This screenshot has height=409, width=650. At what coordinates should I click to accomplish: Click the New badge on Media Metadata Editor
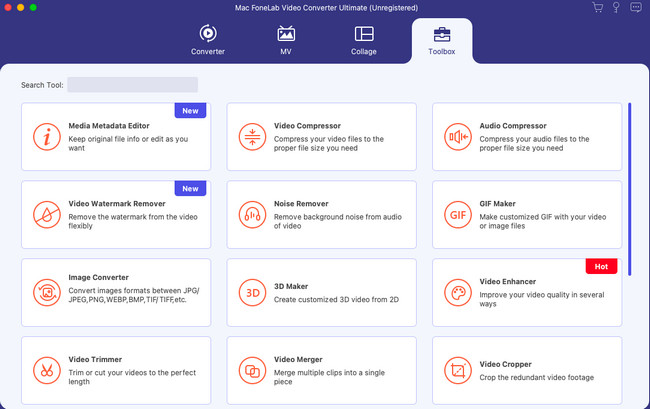pyautogui.click(x=190, y=111)
